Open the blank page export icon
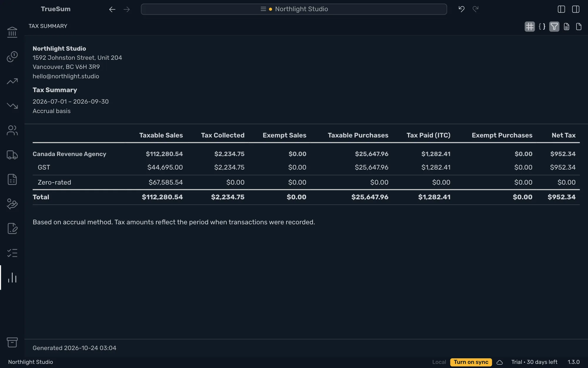This screenshot has height=368, width=588. click(579, 26)
